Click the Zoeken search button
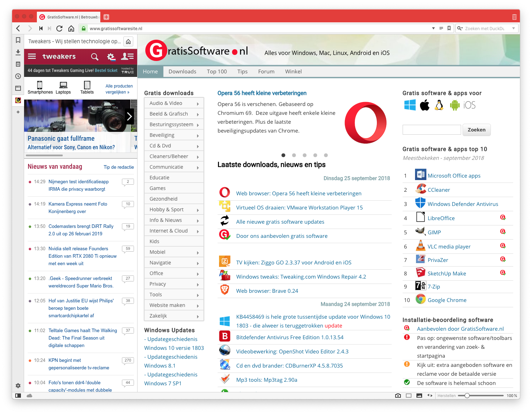The width and height of the screenshot is (532, 414). (476, 130)
